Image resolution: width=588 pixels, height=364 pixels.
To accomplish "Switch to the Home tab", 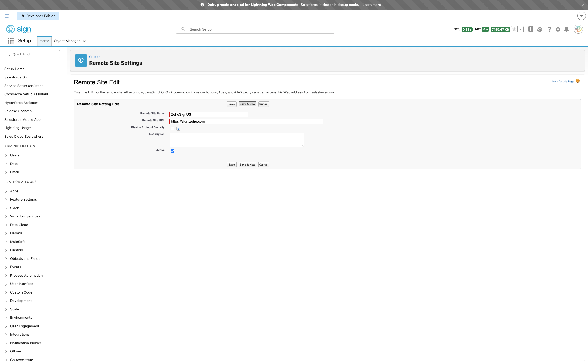I will (x=44, y=41).
